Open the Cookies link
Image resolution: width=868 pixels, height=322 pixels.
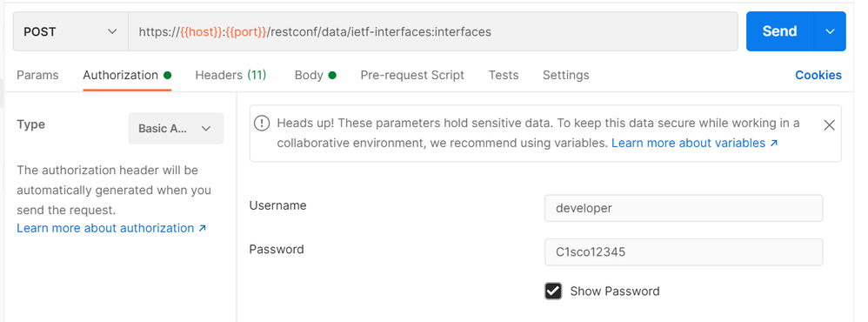pos(818,76)
